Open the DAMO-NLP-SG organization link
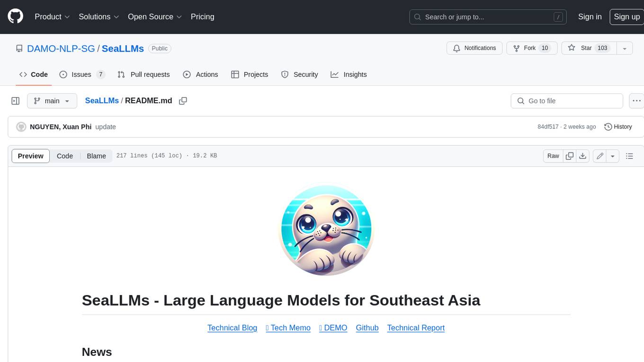Screen dimensions: 644x362 [x=61, y=48]
